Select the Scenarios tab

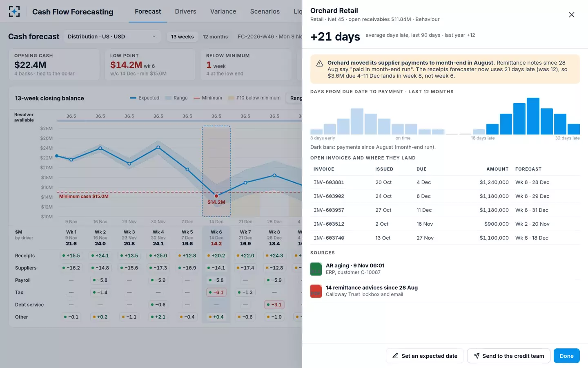(265, 11)
